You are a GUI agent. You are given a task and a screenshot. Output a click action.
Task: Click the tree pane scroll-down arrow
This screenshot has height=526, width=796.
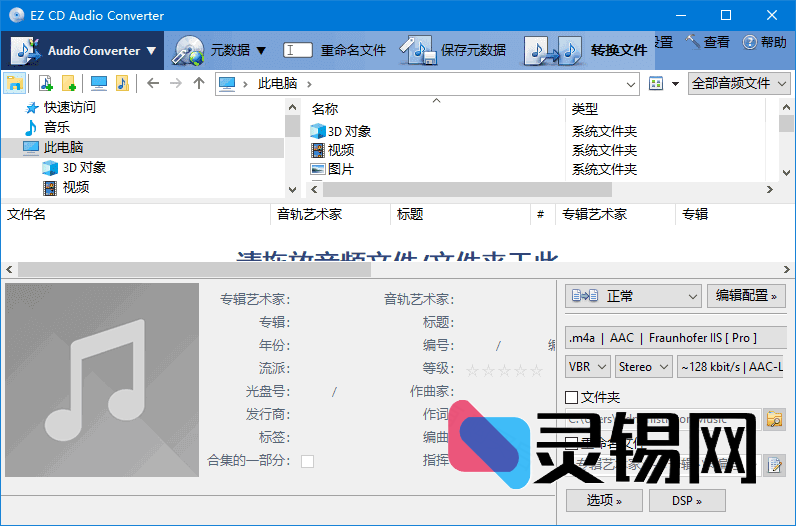292,190
